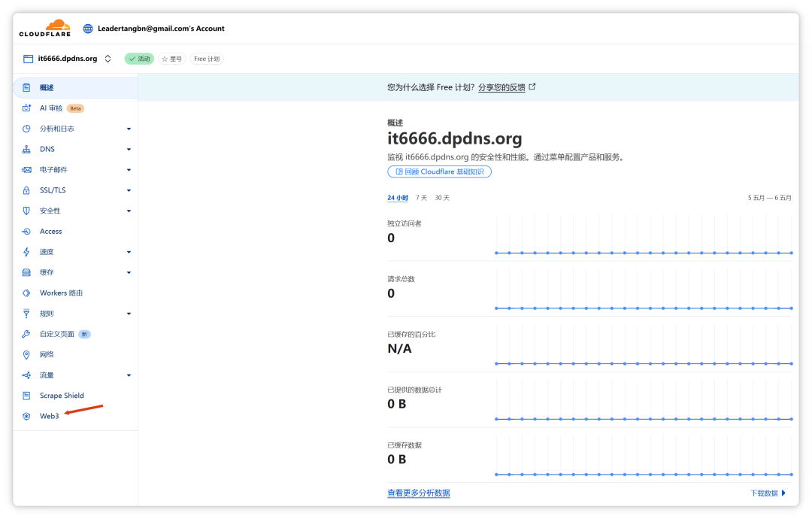Viewport: 812px width, 519px height.
Task: Click the 已缓存的百分比 N/A value
Action: (x=399, y=348)
